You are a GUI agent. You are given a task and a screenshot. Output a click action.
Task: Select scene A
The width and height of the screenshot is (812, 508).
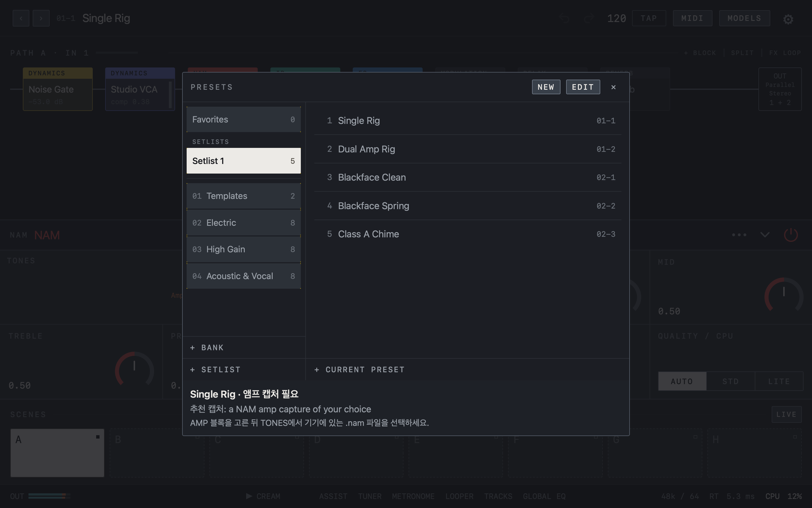click(x=58, y=453)
